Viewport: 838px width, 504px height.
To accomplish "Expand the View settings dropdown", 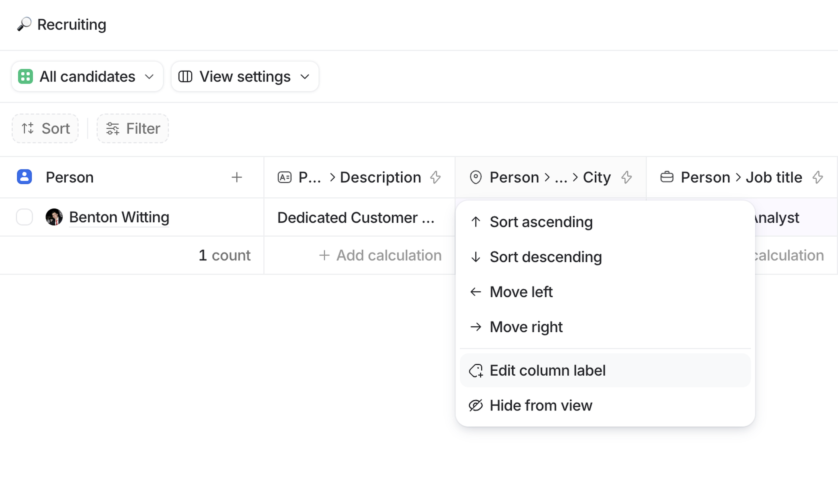I will pos(245,77).
